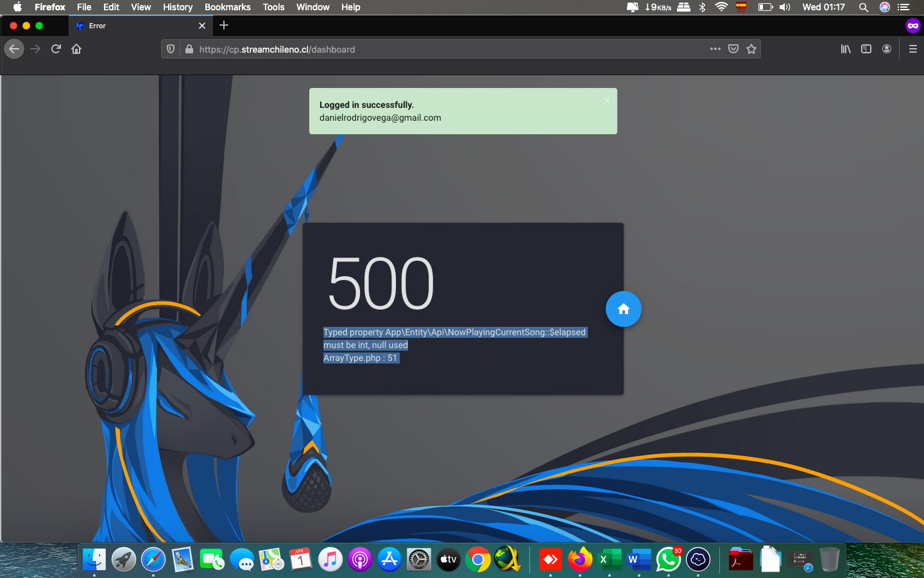Open the View menu

[x=141, y=7]
